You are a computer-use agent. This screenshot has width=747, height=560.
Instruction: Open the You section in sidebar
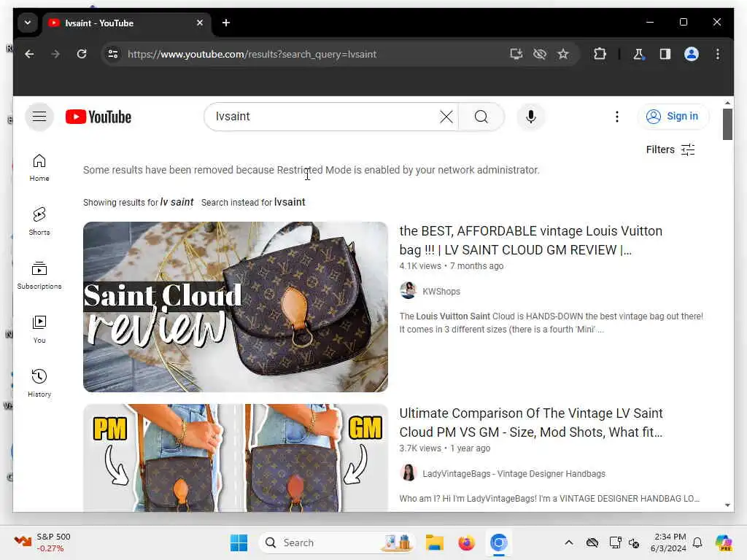pos(39,330)
